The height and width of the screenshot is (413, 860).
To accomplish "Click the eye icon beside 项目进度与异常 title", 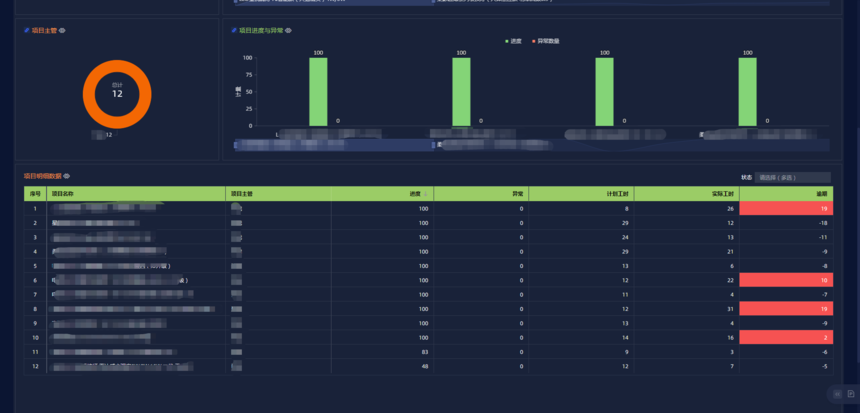I will point(289,30).
